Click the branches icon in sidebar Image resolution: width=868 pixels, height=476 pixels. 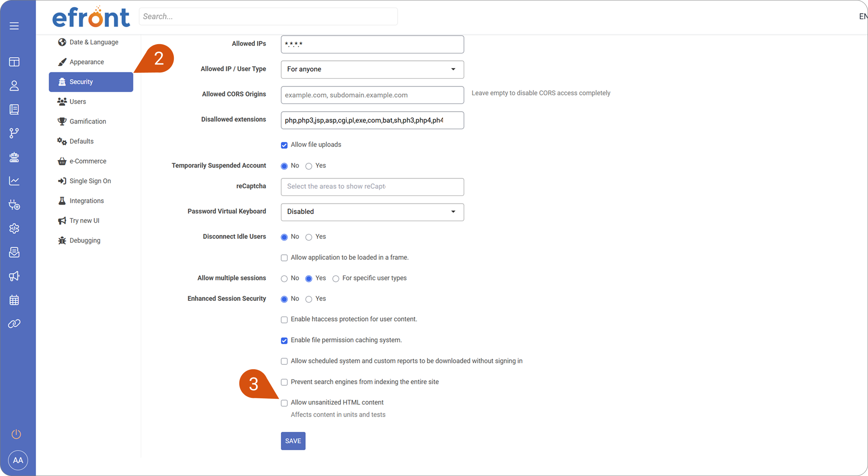(x=14, y=133)
